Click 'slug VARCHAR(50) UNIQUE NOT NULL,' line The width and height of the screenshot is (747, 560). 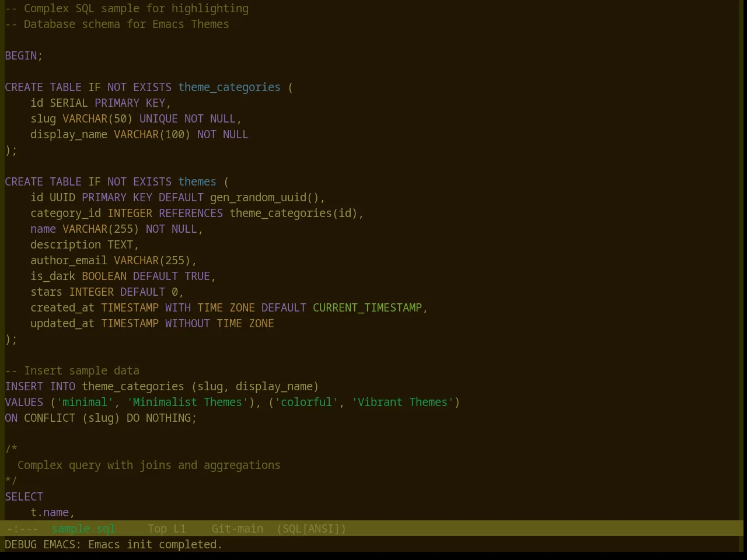click(x=136, y=118)
